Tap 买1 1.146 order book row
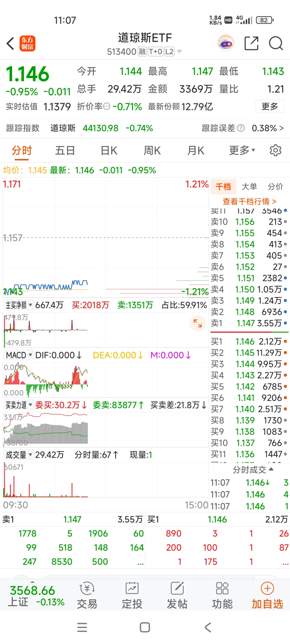 click(x=249, y=342)
